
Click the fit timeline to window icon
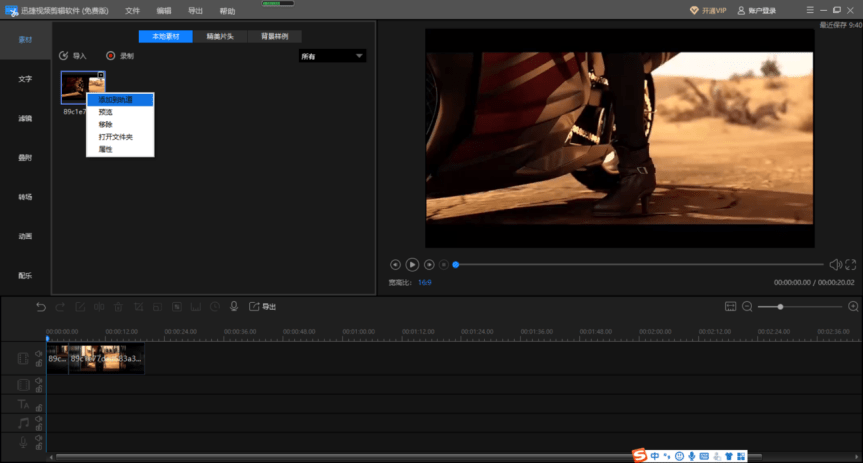pyautogui.click(x=730, y=307)
